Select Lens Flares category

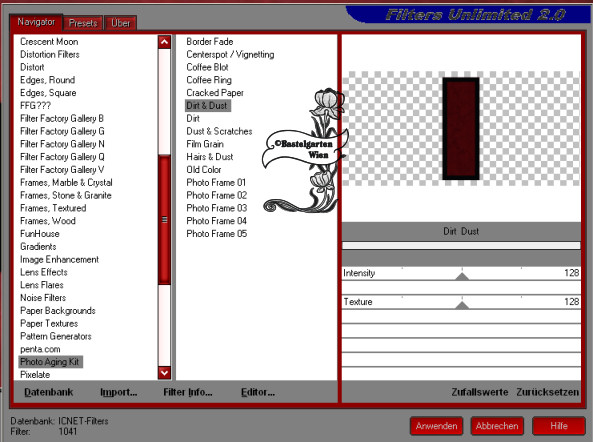click(42, 285)
